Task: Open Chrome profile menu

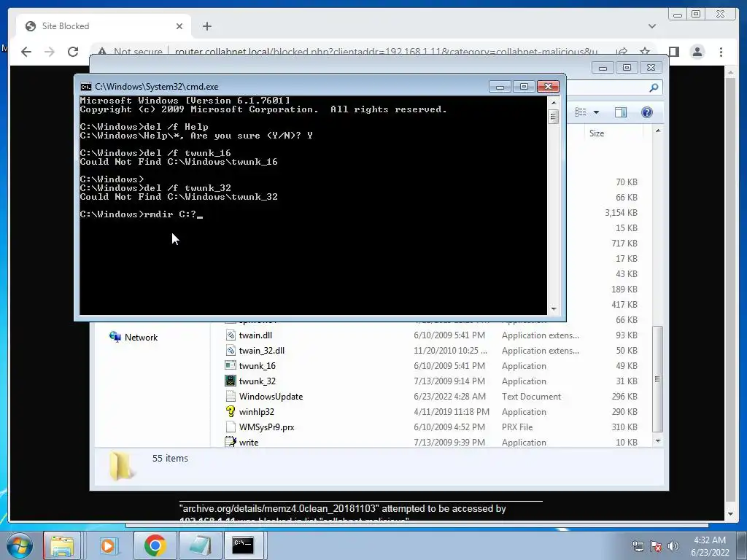Action: coord(697,52)
